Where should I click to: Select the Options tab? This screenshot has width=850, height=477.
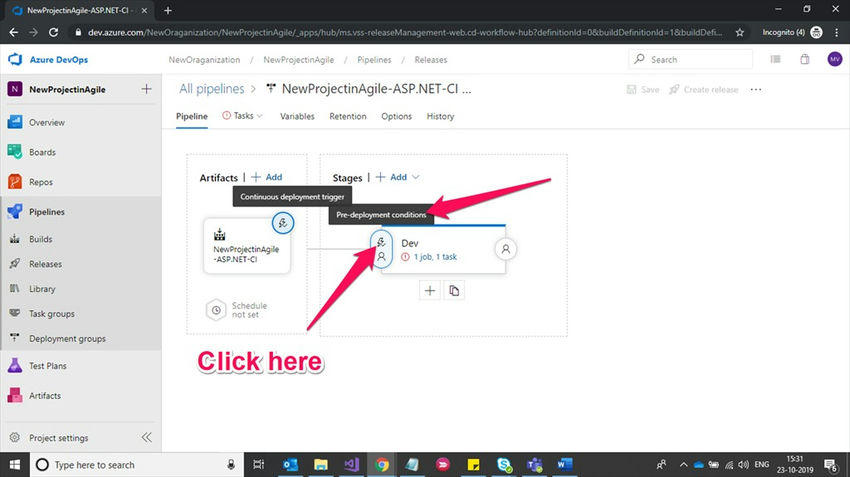(x=396, y=117)
